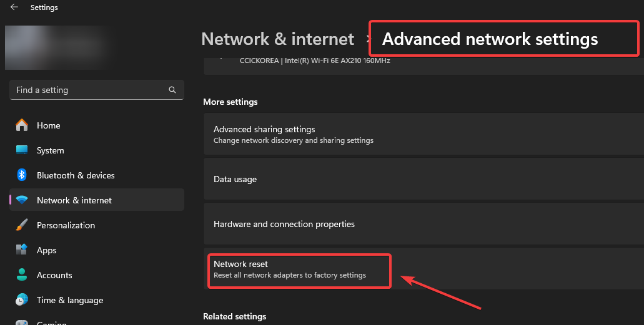644x325 pixels.
Task: Click the back arrow in Settings
Action: [x=14, y=7]
